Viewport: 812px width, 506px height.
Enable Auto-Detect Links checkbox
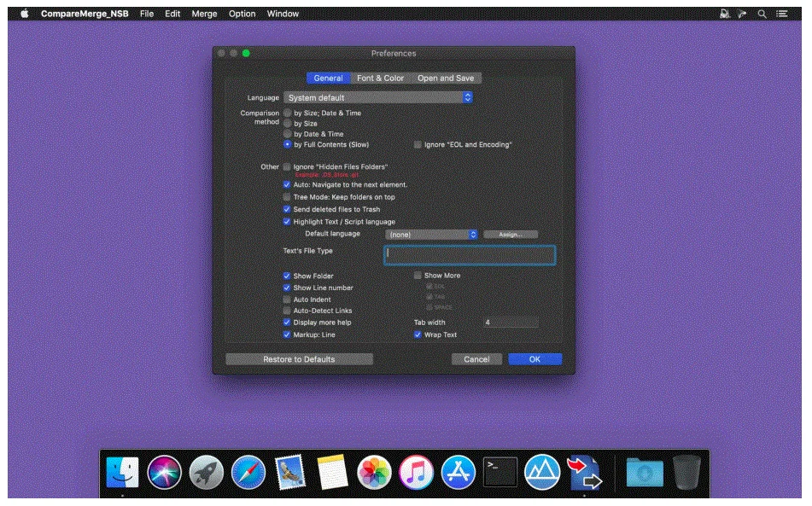[x=286, y=311]
